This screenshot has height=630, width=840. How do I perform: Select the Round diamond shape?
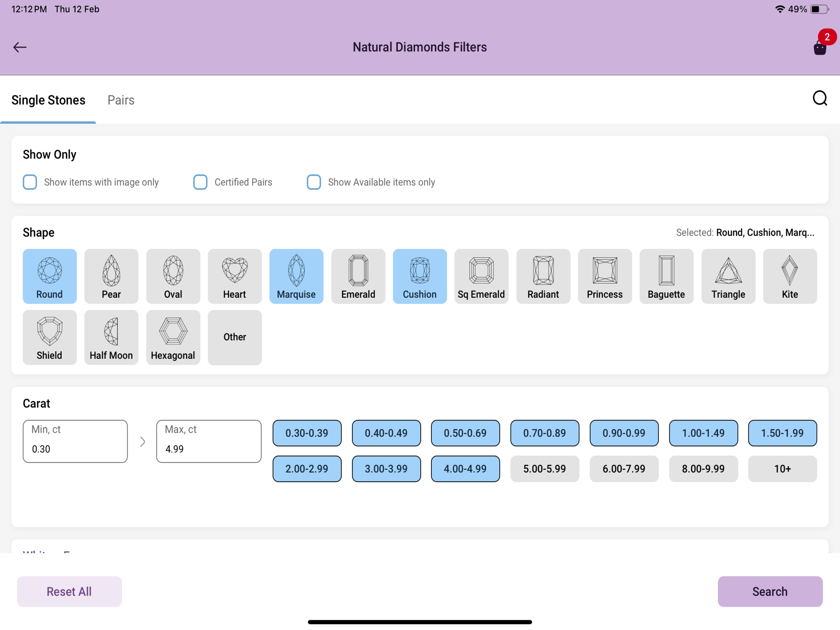click(50, 276)
